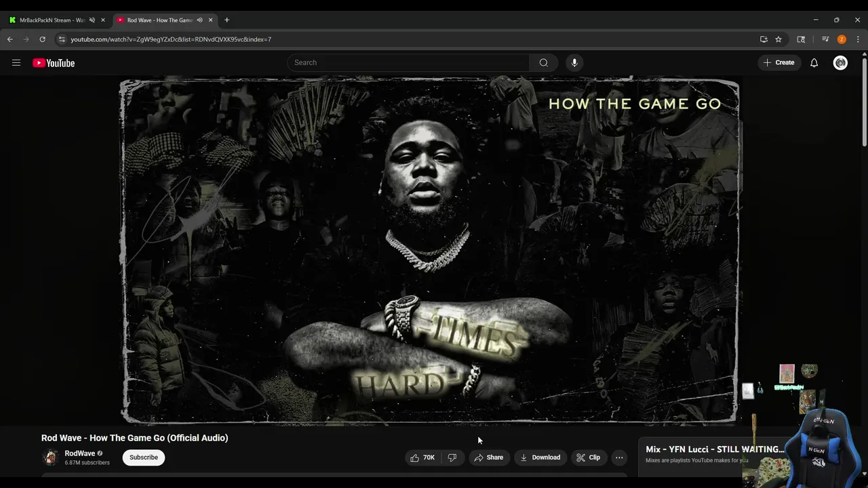Click the video title Rod Wave - How The Game Go

(x=134, y=438)
